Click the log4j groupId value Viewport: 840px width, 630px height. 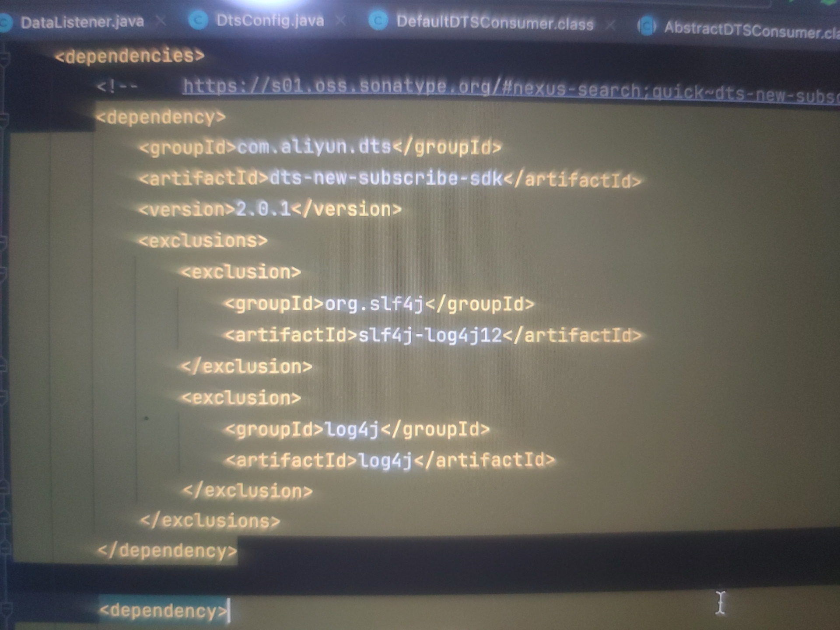(x=352, y=429)
